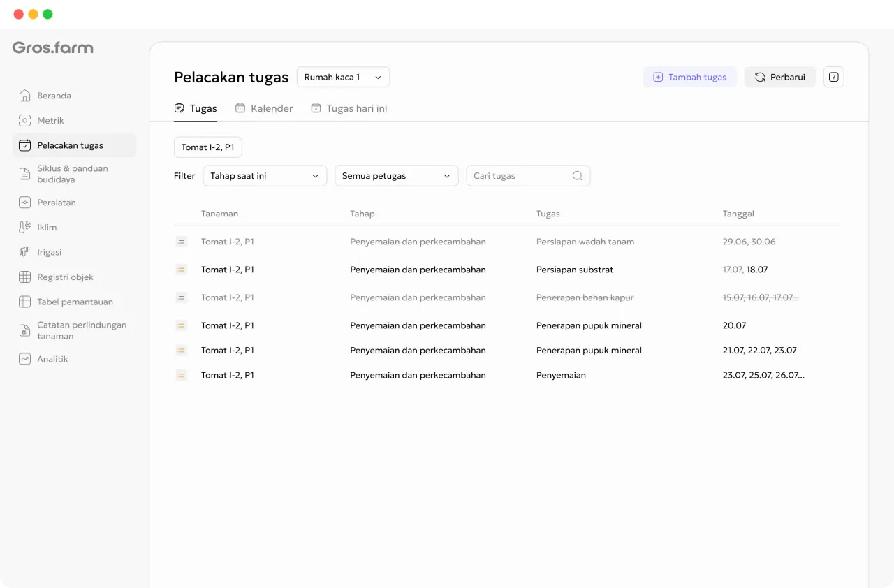Open Analitik from the sidebar
Viewport: 894px width, 588px height.
point(75,359)
